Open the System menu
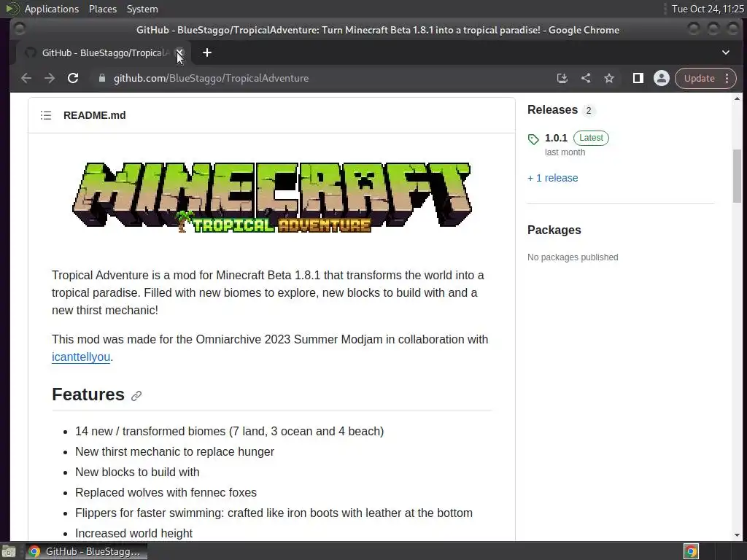747x560 pixels. click(142, 9)
